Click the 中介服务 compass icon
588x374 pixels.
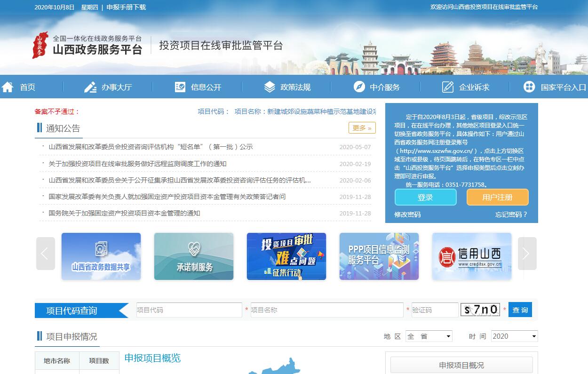(x=359, y=87)
